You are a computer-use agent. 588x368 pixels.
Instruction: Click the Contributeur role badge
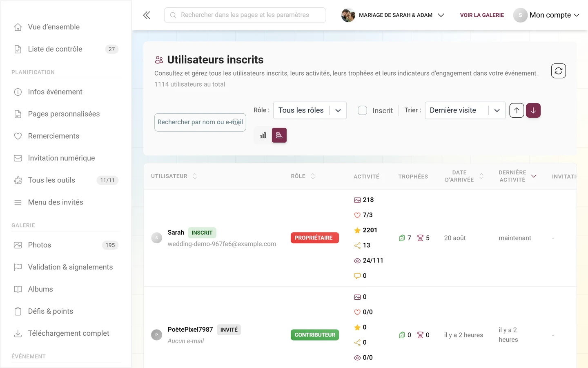point(315,335)
